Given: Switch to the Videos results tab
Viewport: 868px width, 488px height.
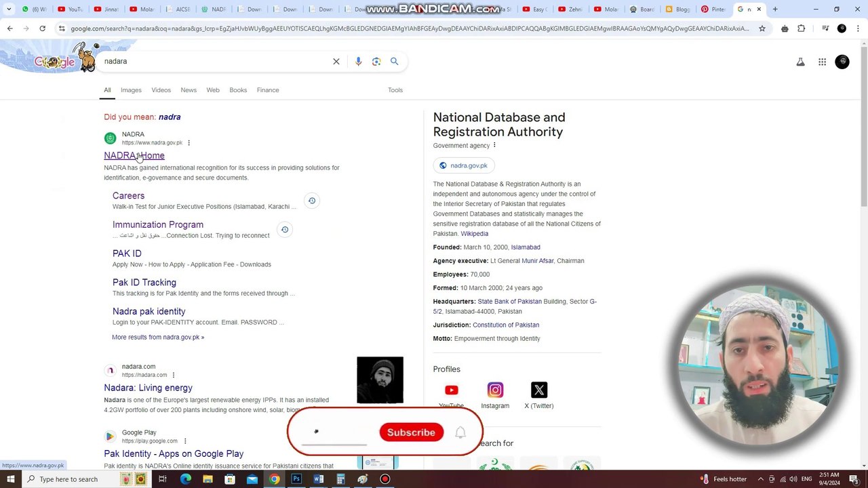Looking at the screenshot, I should coord(161,90).
